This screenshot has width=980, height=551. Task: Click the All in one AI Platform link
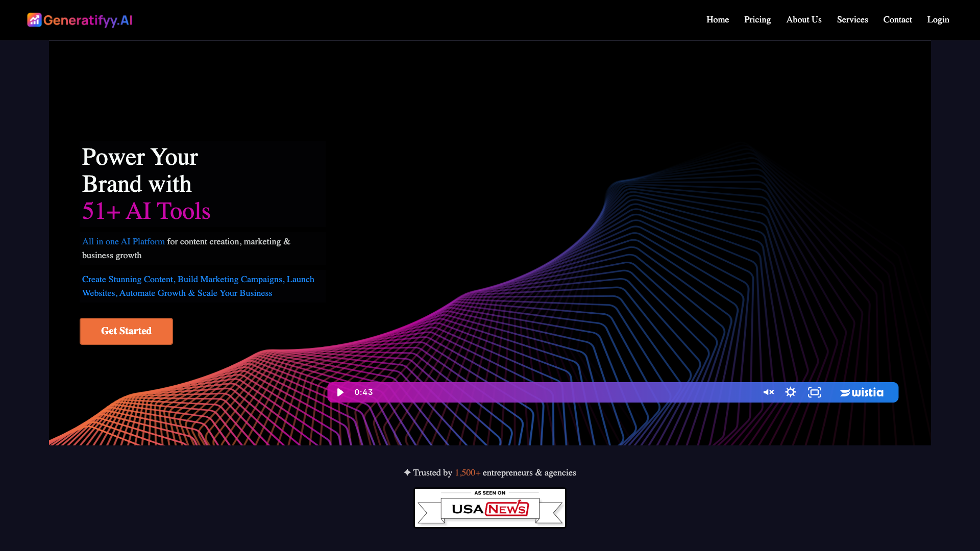[x=124, y=241]
